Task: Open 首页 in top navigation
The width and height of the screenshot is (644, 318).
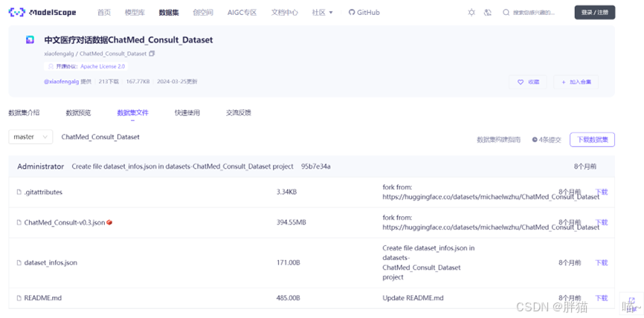Action: [104, 13]
